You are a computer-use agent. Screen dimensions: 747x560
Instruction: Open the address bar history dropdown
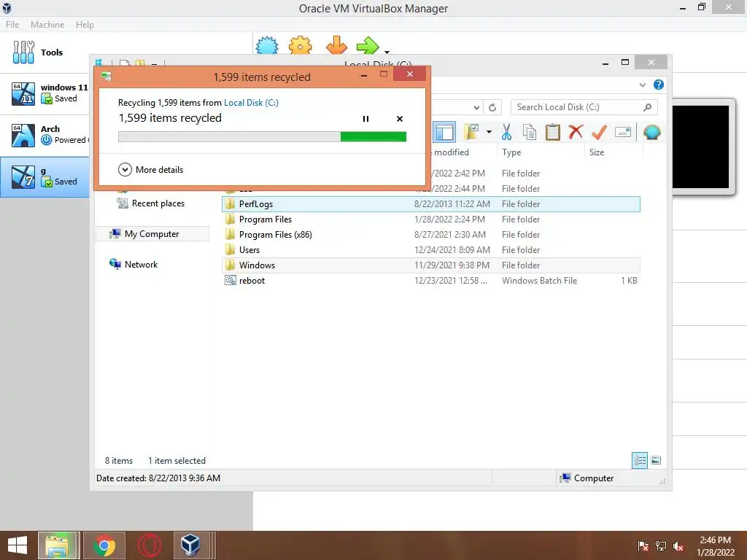476,107
